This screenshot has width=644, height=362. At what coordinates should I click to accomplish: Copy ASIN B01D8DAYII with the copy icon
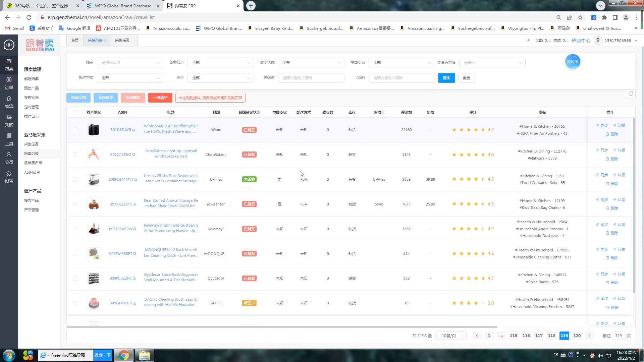tap(133, 130)
